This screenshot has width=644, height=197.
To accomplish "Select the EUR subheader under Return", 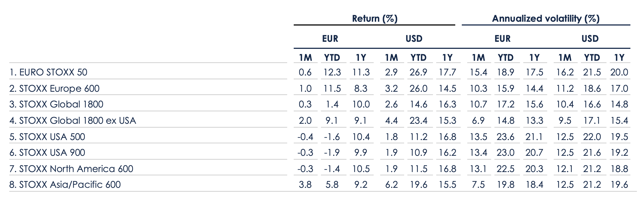I will point(330,39).
